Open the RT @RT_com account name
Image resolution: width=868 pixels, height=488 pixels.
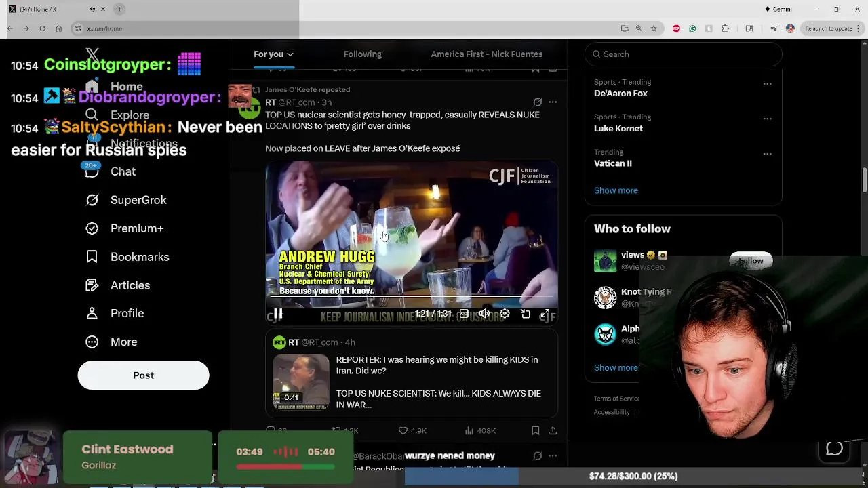tap(291, 102)
